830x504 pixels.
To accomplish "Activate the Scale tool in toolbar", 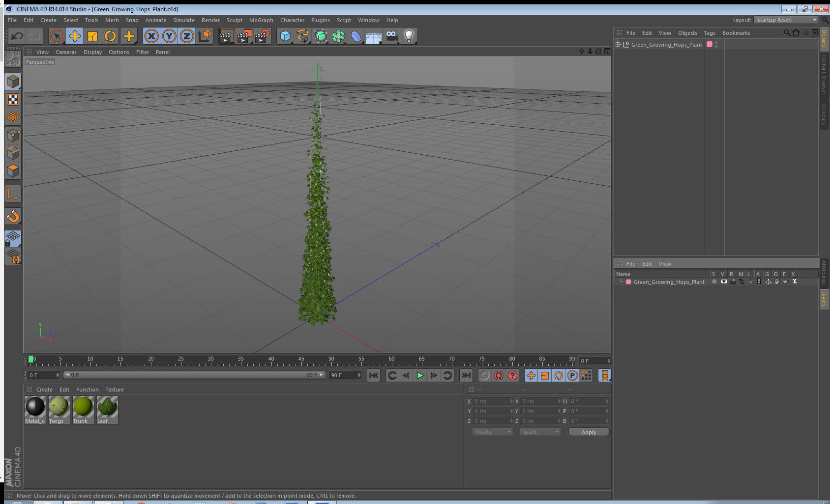I will [92, 36].
